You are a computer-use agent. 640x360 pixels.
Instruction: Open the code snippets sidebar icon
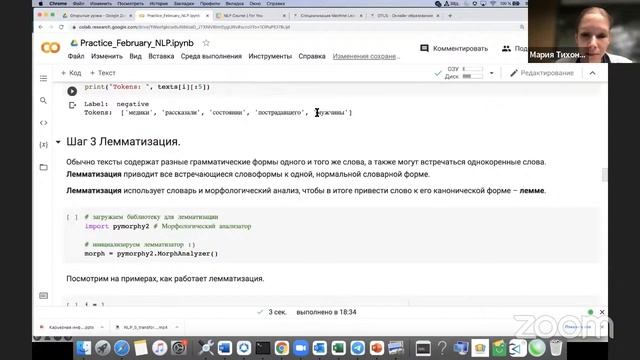coord(43,123)
